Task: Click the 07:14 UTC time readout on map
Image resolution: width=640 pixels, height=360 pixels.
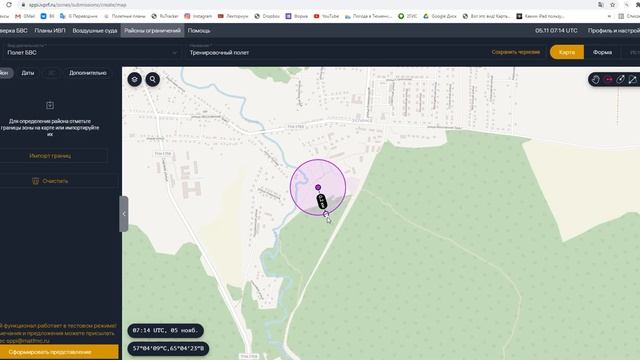Action: (165, 331)
